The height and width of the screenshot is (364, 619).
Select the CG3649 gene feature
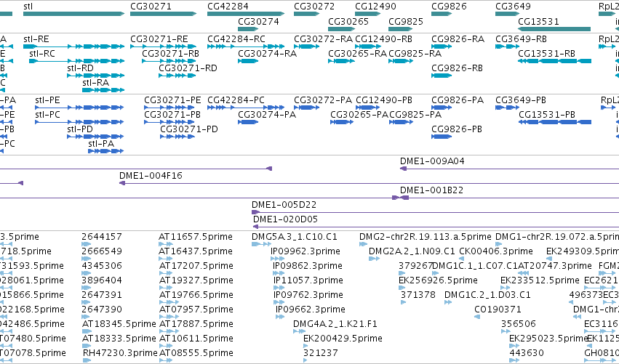pyautogui.click(x=507, y=14)
